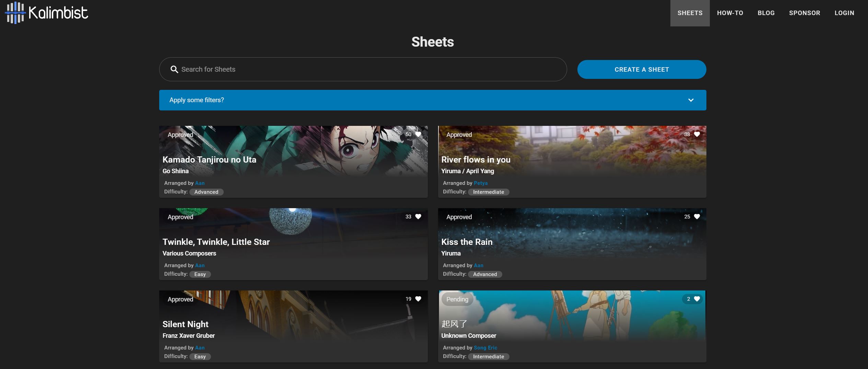Open the Sheets nav tab
The image size is (868, 369).
[x=690, y=13]
